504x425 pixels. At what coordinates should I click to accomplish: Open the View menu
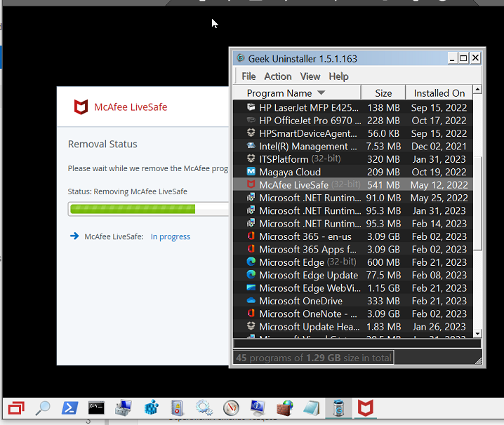(x=310, y=76)
